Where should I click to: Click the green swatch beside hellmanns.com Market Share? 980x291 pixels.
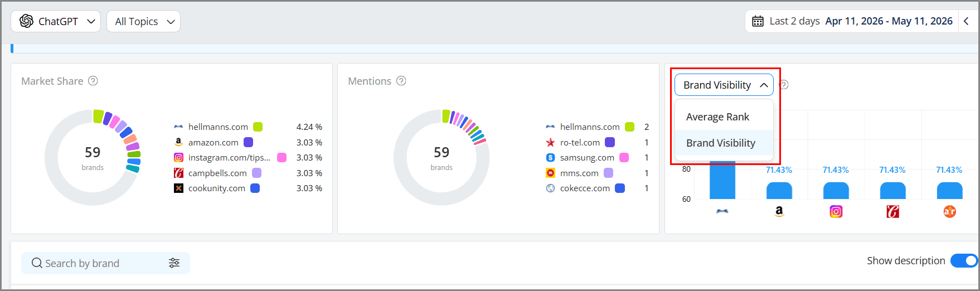pos(258,127)
